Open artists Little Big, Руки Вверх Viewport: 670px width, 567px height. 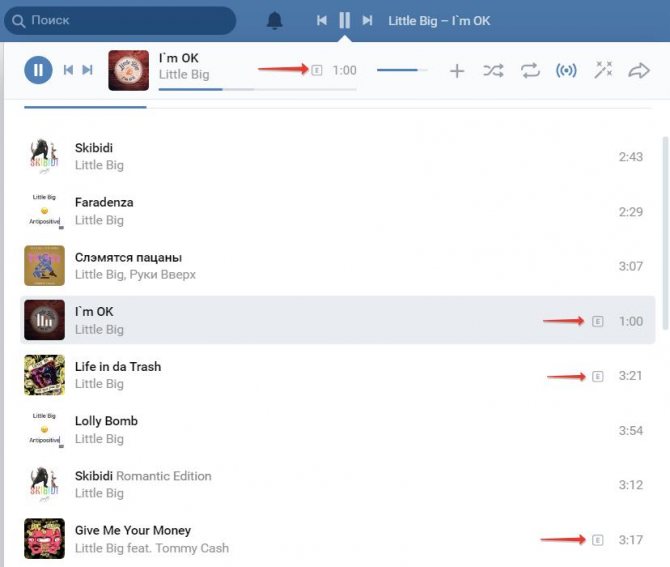point(135,275)
